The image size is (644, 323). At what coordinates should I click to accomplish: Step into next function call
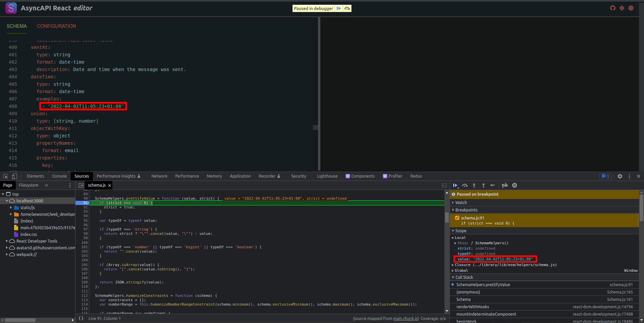(x=474, y=185)
